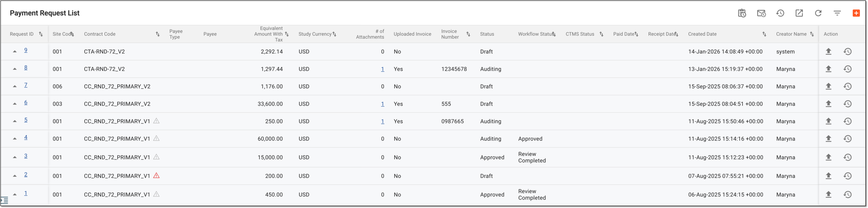
Task: Open attachment count link for invoice 0987665
Action: 382,121
